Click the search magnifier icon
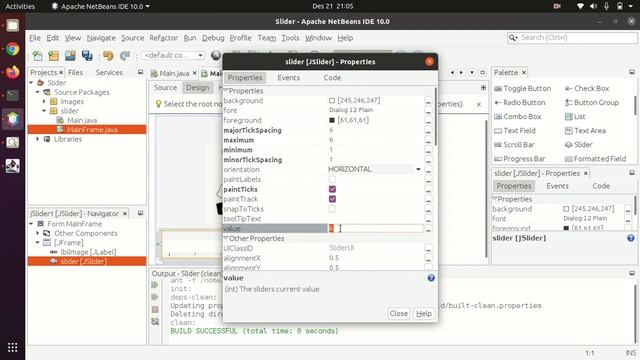This screenshot has width=640, height=360. point(513,38)
